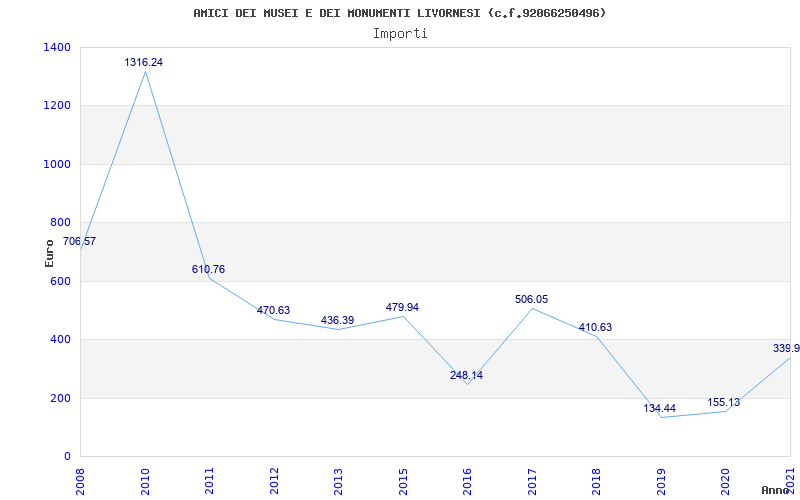This screenshot has width=800, height=500.
Task: Click the 2015 x-axis year label
Action: (403, 482)
